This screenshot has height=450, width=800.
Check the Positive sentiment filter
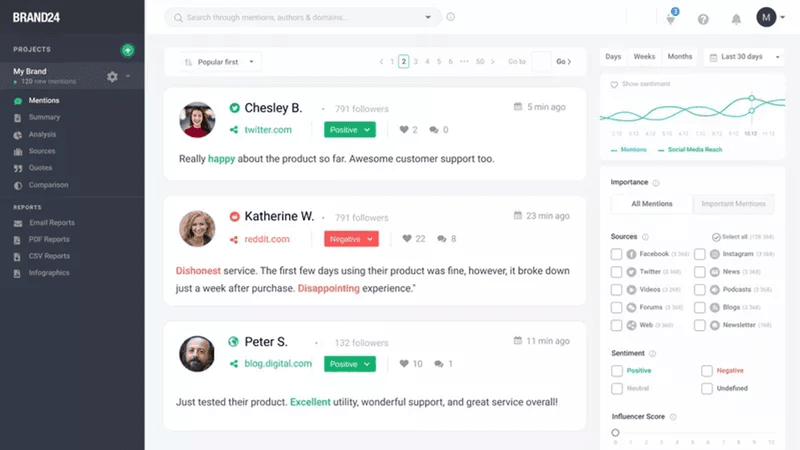coord(617,371)
